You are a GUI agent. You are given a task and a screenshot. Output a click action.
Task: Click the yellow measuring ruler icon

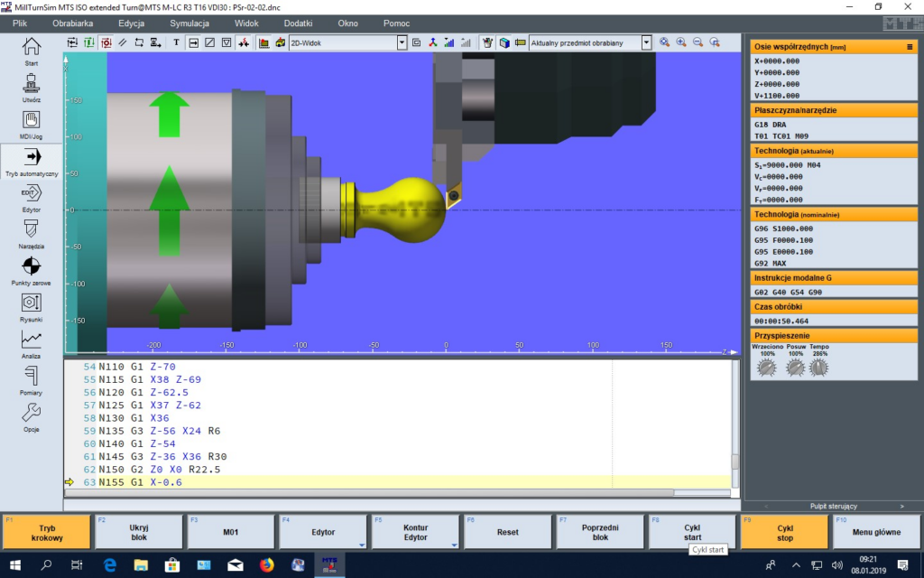click(520, 42)
